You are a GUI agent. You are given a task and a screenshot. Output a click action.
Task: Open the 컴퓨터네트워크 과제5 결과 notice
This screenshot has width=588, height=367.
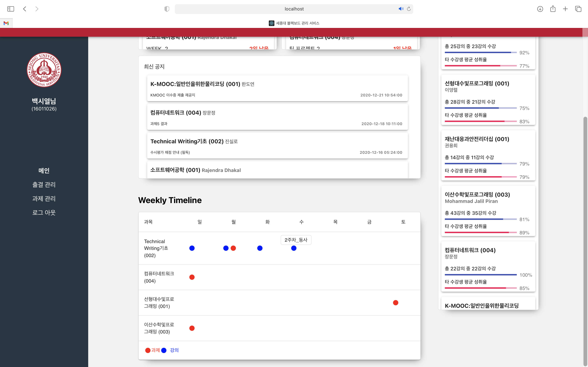(277, 117)
